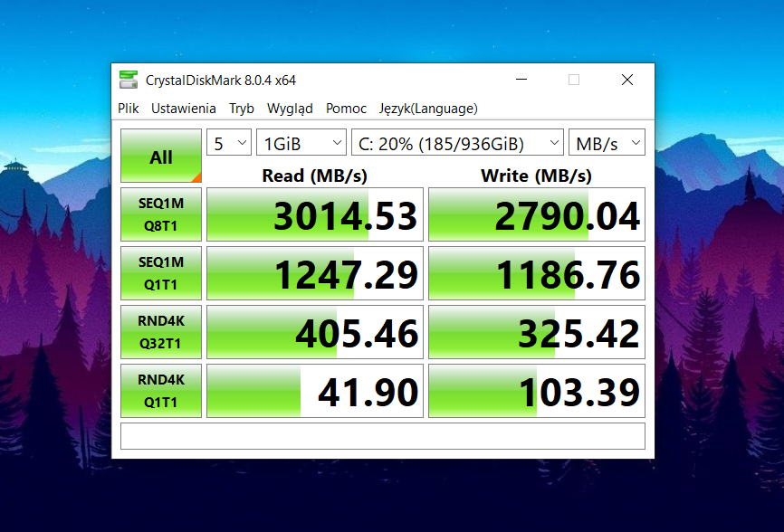Open the Tryb menu

pos(242,109)
